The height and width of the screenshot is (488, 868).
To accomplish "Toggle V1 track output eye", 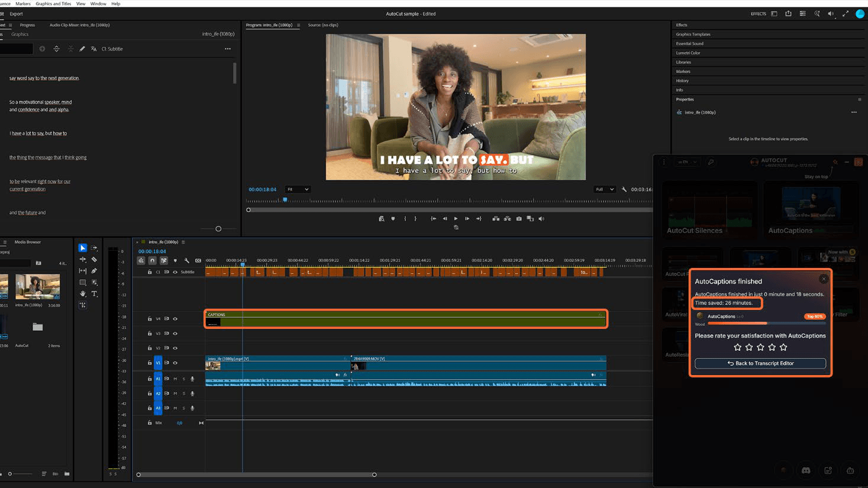I will coord(175,363).
